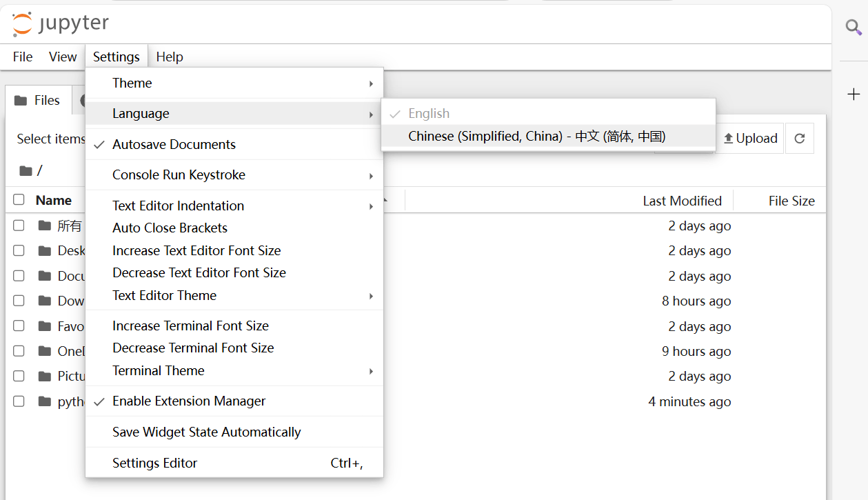
Task: Sort files by the Name column header
Action: click(54, 201)
